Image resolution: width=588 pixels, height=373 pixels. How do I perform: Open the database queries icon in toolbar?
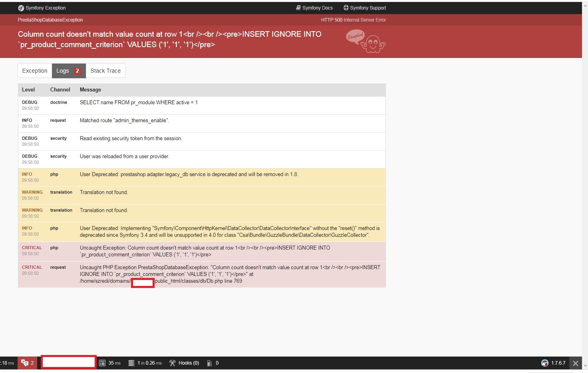(131, 363)
